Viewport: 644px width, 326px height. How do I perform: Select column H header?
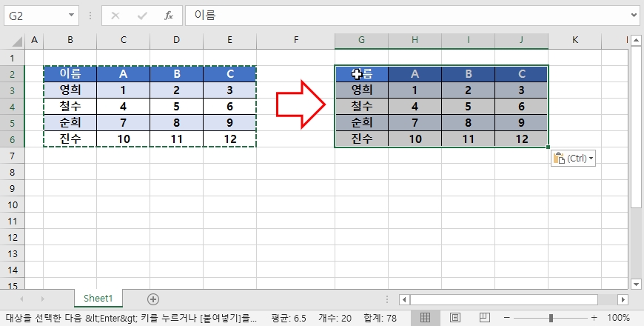point(415,40)
